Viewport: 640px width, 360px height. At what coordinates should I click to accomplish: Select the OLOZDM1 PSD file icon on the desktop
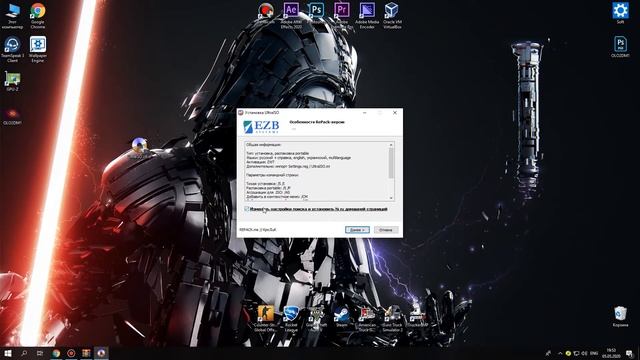pos(620,47)
